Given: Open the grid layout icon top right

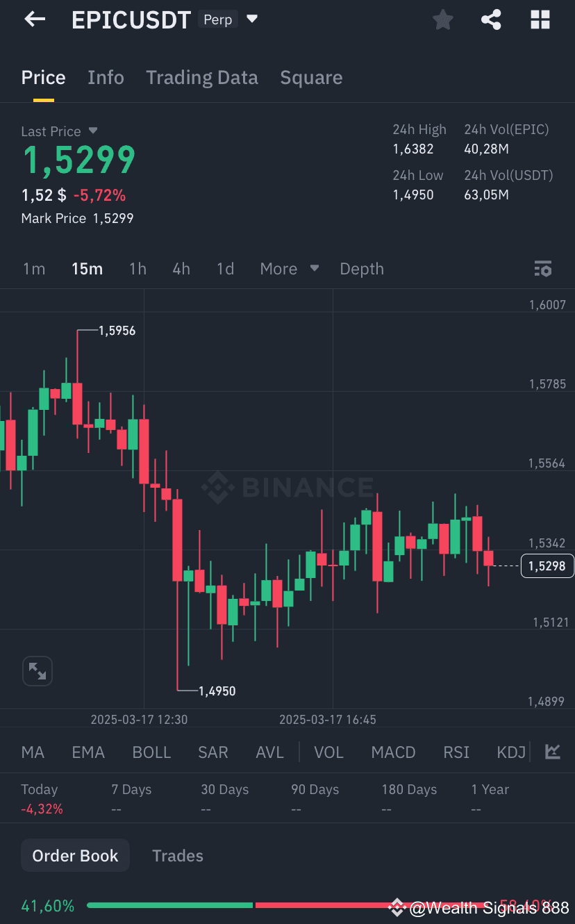Looking at the screenshot, I should click(540, 20).
